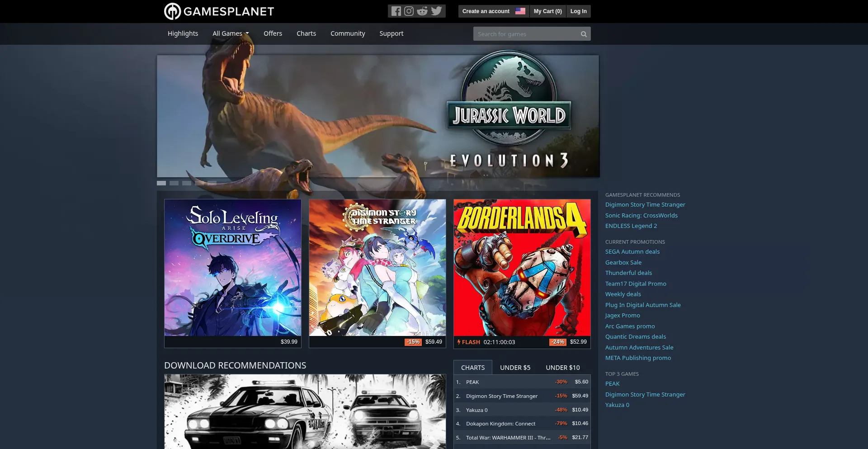Select the first carousel slide indicator
868x449 pixels.
pyautogui.click(x=161, y=183)
